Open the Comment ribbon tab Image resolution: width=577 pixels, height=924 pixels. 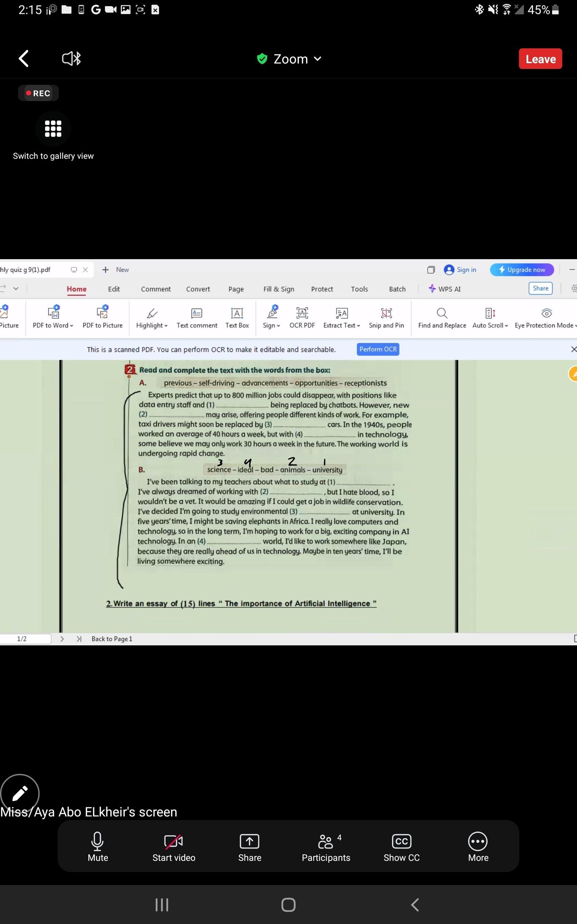156,289
